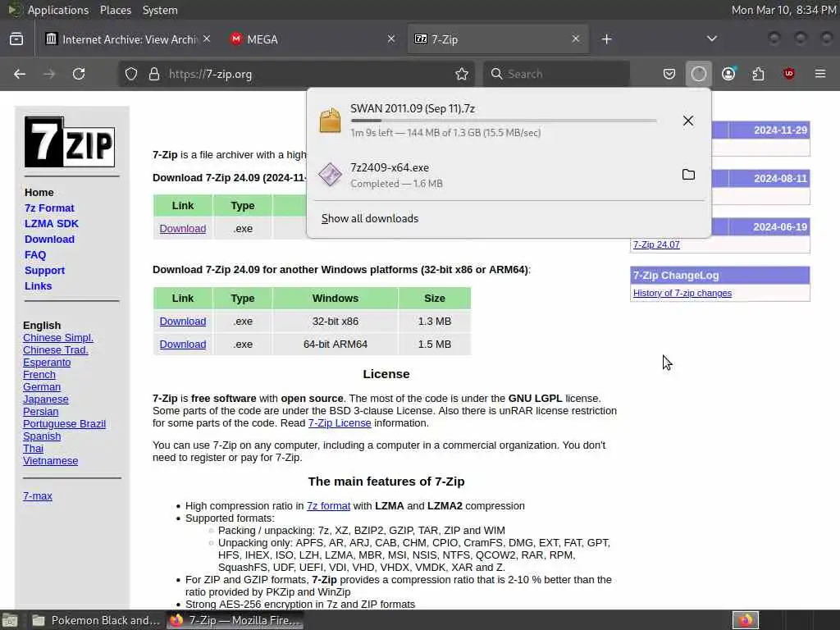840x630 pixels.
Task: Open the Links sidebar link
Action: tap(38, 286)
